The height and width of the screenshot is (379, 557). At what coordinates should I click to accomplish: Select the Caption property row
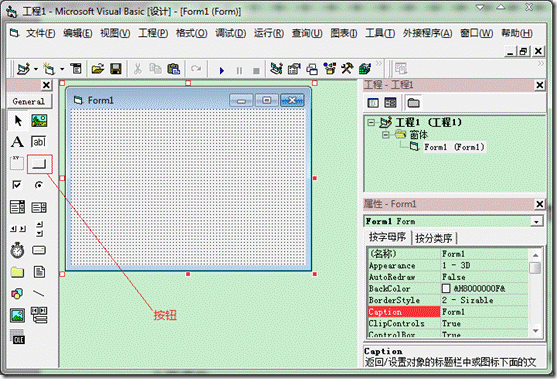(x=448, y=312)
